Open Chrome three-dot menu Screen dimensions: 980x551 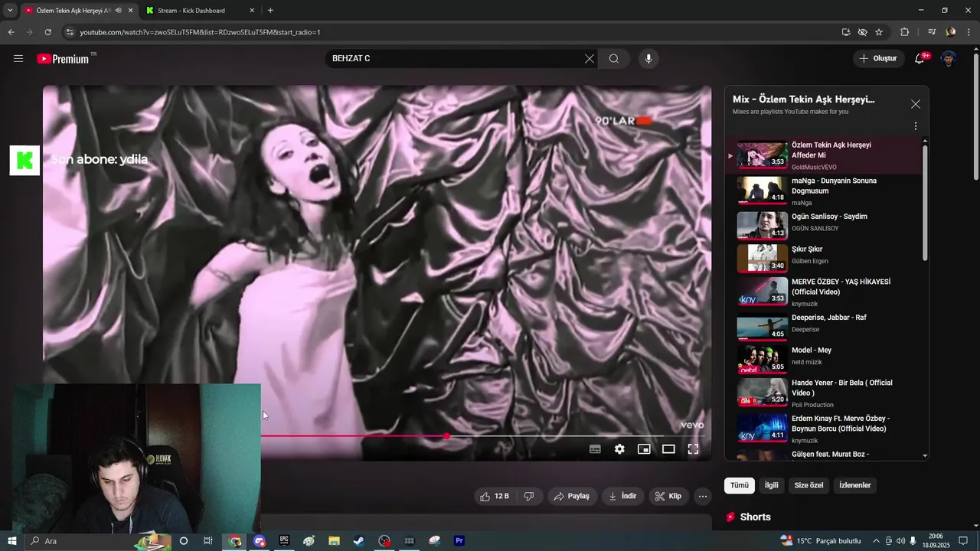(969, 32)
